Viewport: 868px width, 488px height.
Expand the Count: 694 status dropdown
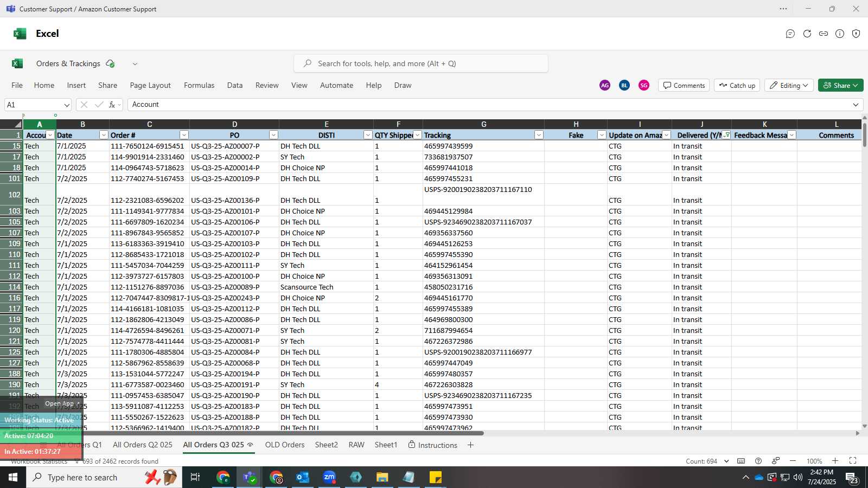(x=726, y=461)
